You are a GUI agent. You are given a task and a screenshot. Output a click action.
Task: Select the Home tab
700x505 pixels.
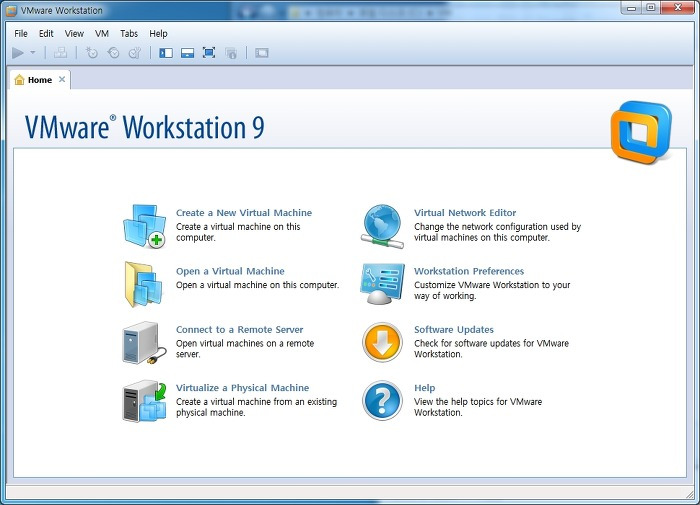pyautogui.click(x=40, y=80)
